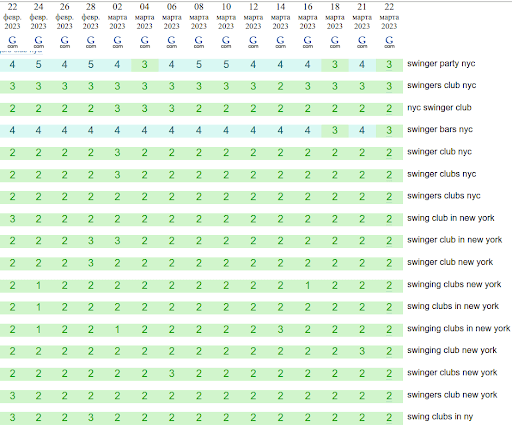Click swing clubs in ny position on 28 февр.

(x=91, y=418)
